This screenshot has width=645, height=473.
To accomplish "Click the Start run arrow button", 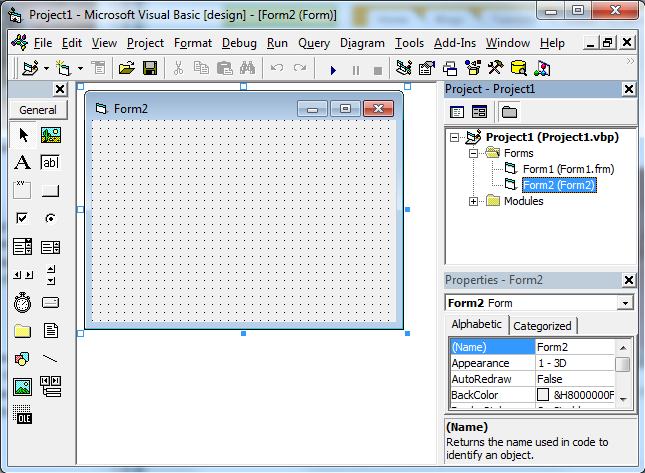I will tap(333, 70).
